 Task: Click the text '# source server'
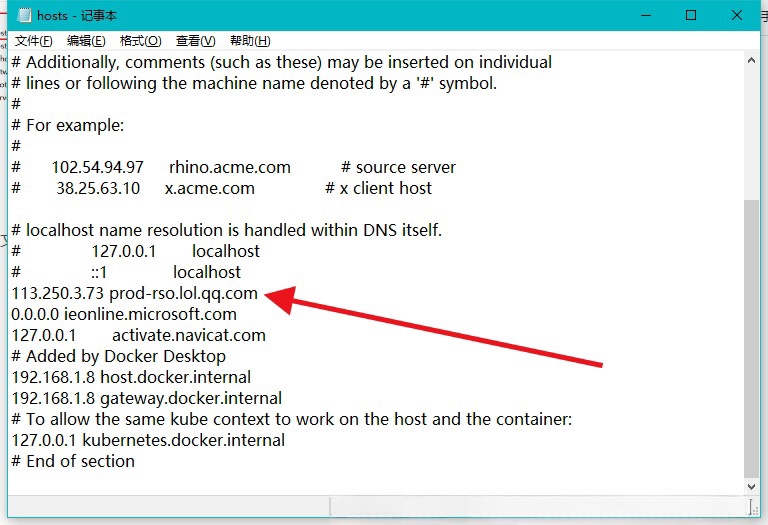coord(398,167)
